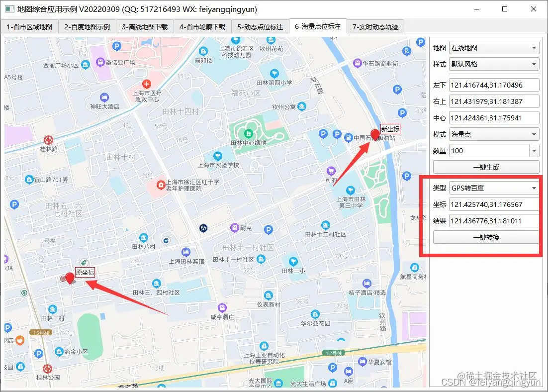Select the 3-离线地图下载 tab
This screenshot has height=392, width=548.
point(145,27)
